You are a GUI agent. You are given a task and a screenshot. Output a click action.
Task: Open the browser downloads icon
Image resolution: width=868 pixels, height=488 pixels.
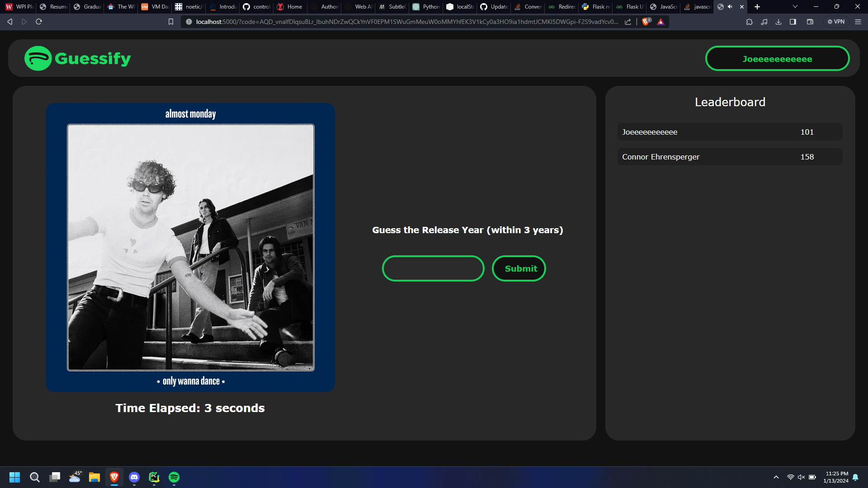778,22
